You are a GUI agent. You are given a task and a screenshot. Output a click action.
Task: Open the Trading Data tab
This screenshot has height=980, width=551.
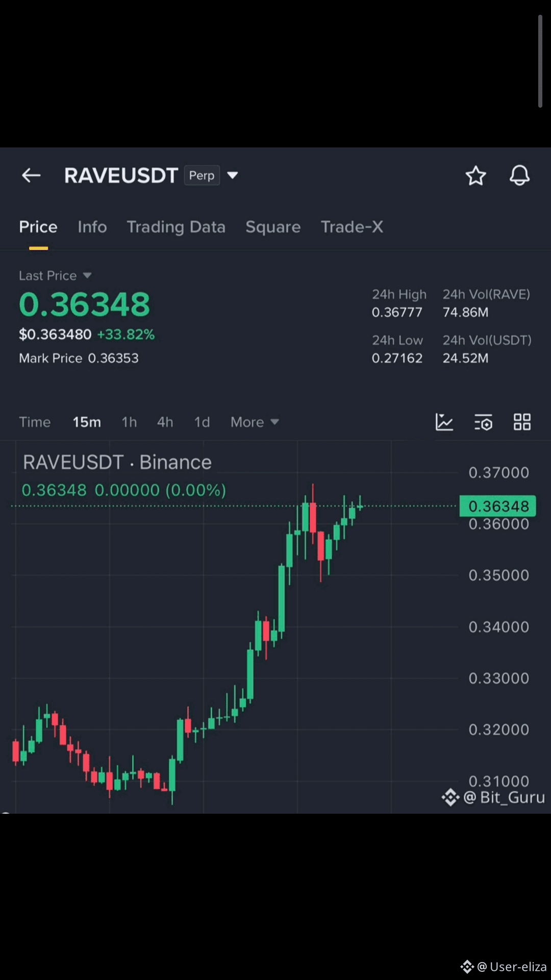click(x=176, y=227)
